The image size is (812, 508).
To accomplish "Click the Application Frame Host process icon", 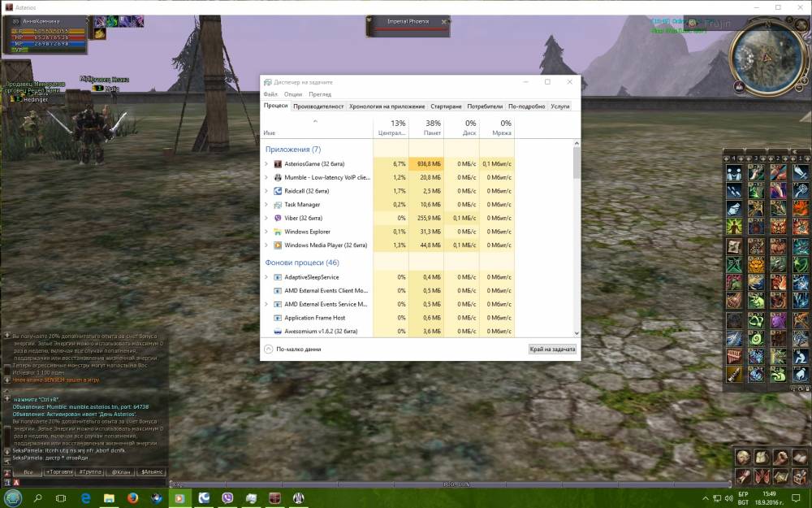I will tap(278, 318).
